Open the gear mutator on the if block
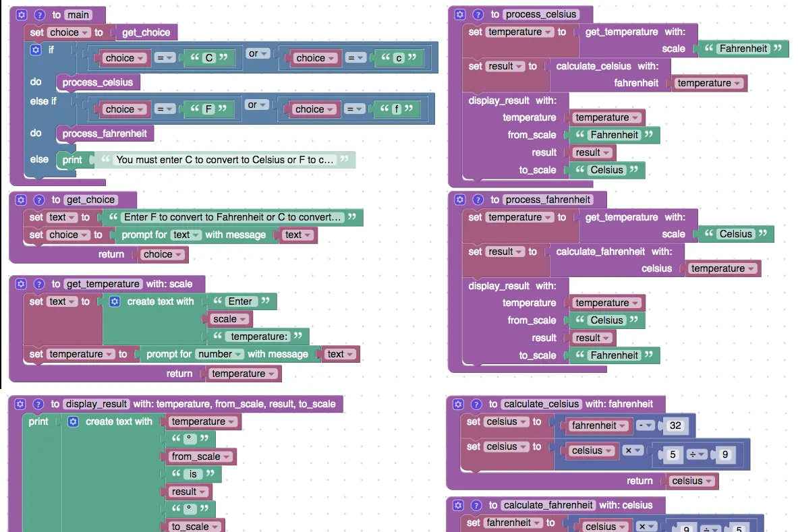 (x=36, y=50)
